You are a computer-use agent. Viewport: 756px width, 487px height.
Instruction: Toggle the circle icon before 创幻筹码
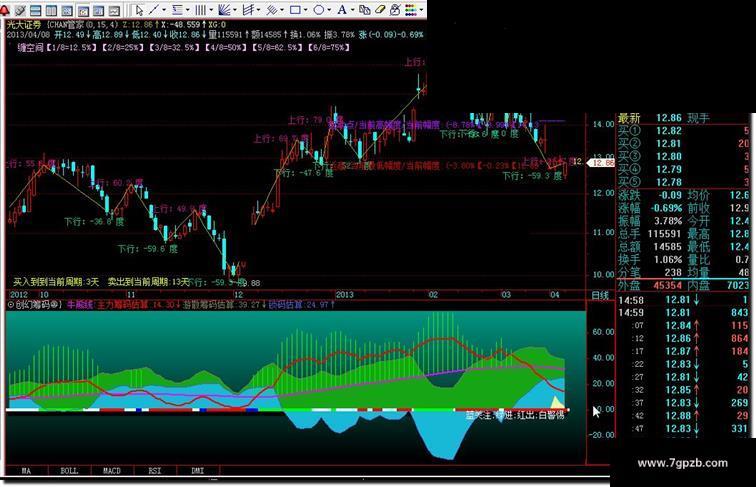tap(11, 305)
